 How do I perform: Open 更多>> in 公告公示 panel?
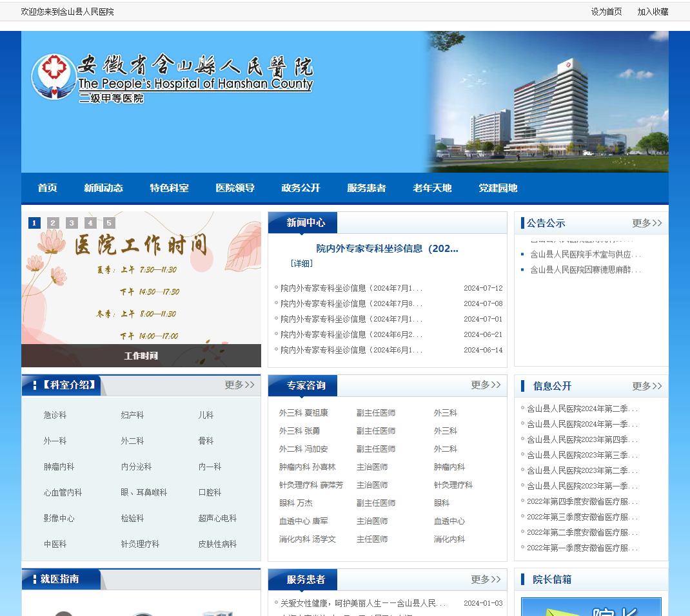click(x=647, y=223)
